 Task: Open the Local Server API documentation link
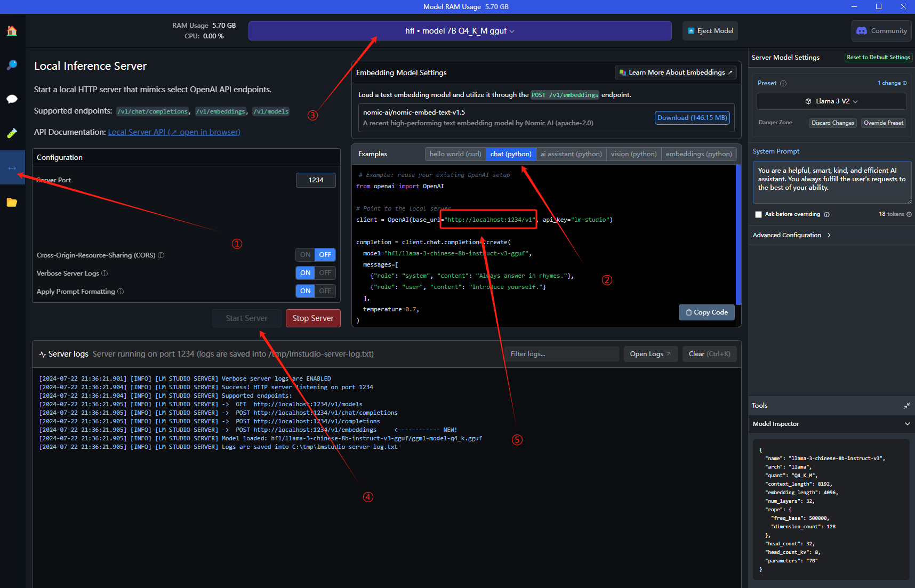coord(174,132)
